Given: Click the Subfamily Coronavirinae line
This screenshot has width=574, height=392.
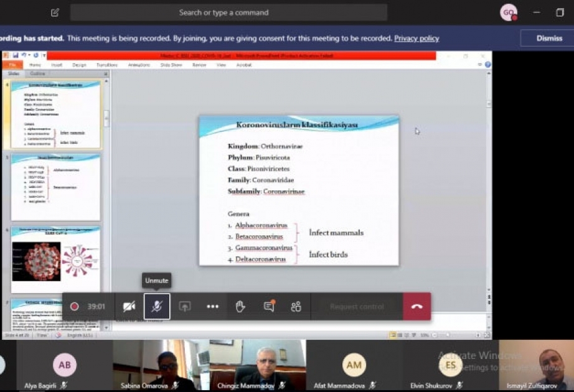Looking at the screenshot, I should 266,192.
